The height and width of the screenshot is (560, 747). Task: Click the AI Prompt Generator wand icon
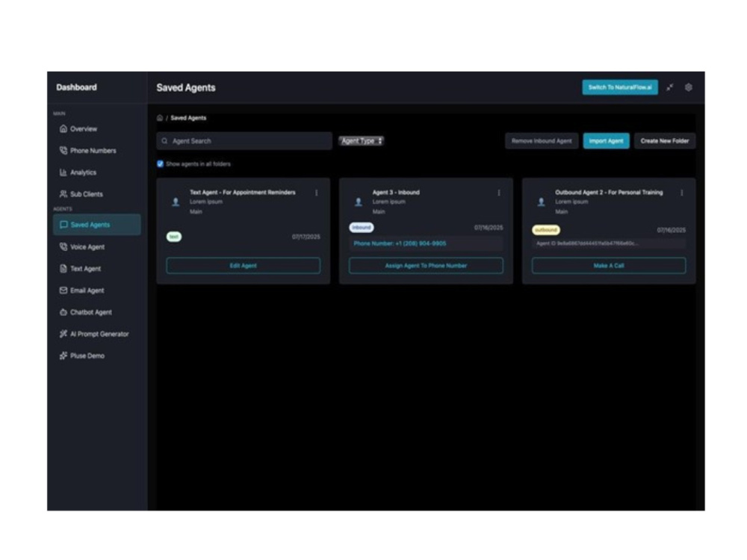[63, 334]
